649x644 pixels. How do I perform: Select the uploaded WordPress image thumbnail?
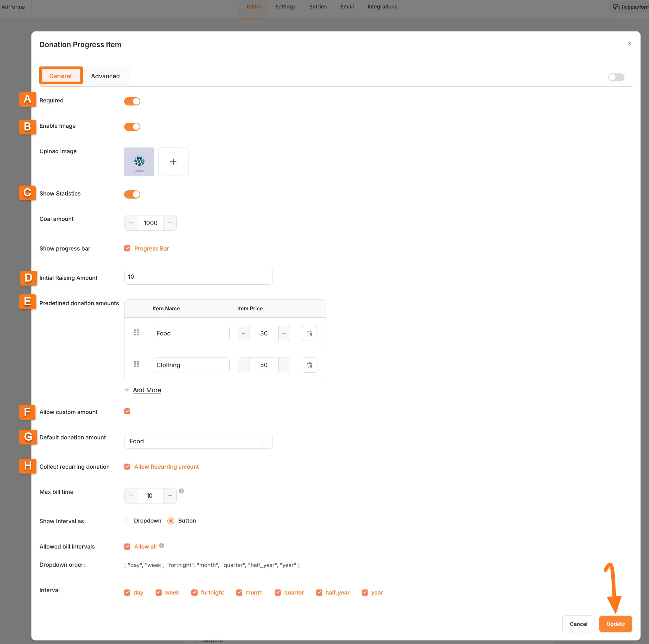(139, 162)
